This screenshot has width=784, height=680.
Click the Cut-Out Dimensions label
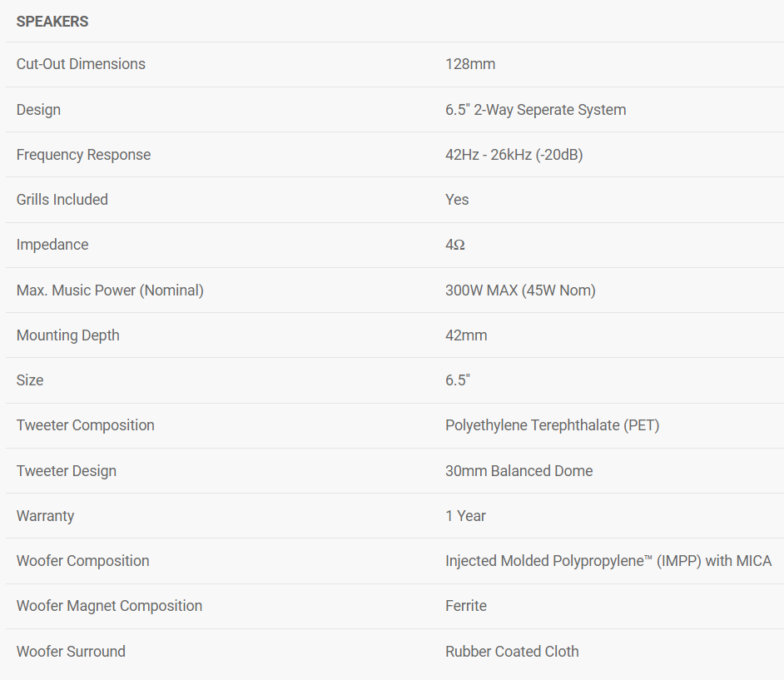tap(81, 64)
